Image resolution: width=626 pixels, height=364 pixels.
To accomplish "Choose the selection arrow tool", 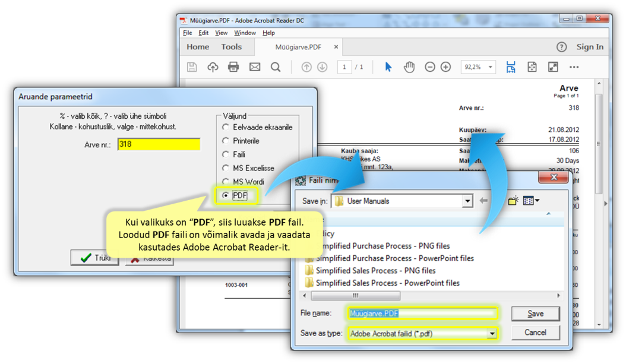I will (x=388, y=67).
